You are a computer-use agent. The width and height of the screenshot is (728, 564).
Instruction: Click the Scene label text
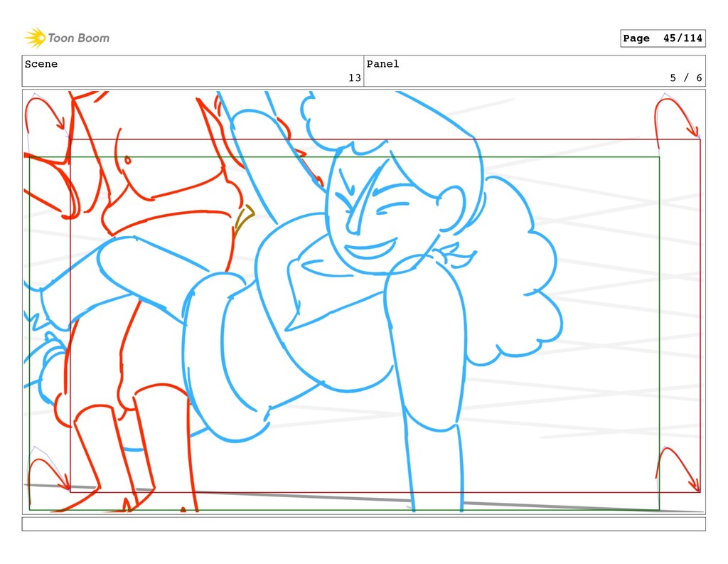41,64
